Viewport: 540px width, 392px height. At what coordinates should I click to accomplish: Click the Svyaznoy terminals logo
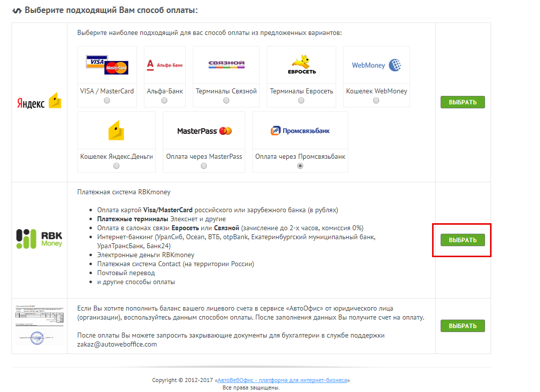(x=226, y=64)
